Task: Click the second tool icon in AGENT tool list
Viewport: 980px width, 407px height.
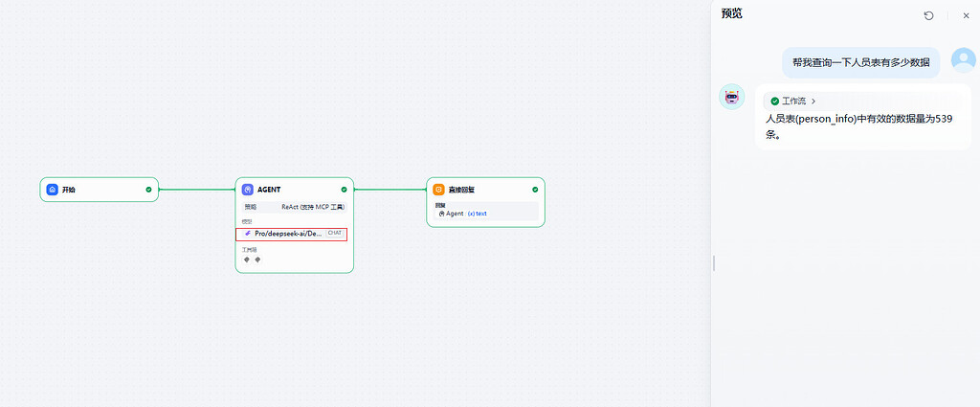Action: point(257,260)
